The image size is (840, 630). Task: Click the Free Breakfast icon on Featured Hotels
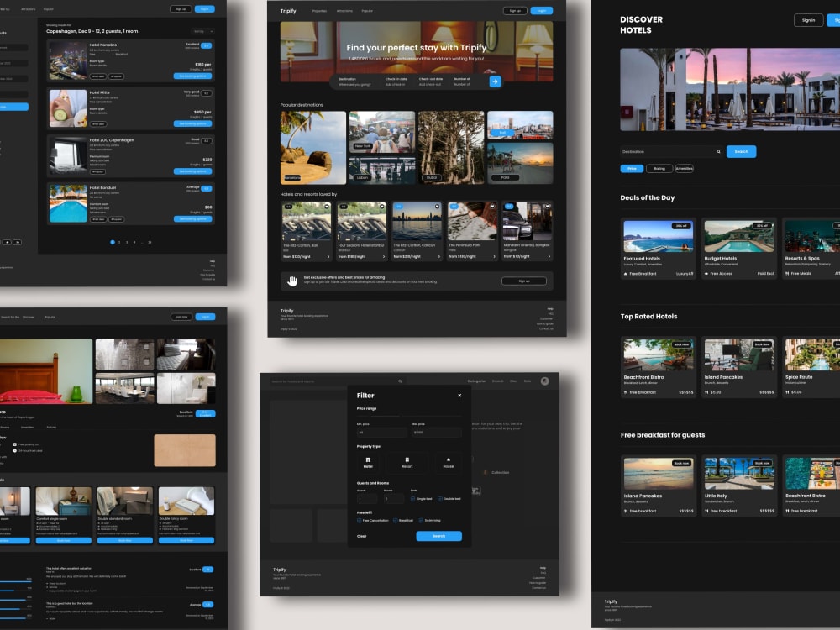pos(626,274)
